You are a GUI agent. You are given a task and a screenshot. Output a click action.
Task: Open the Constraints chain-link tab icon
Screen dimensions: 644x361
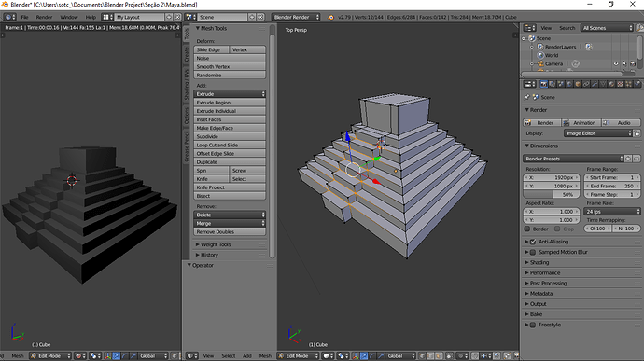[586, 84]
